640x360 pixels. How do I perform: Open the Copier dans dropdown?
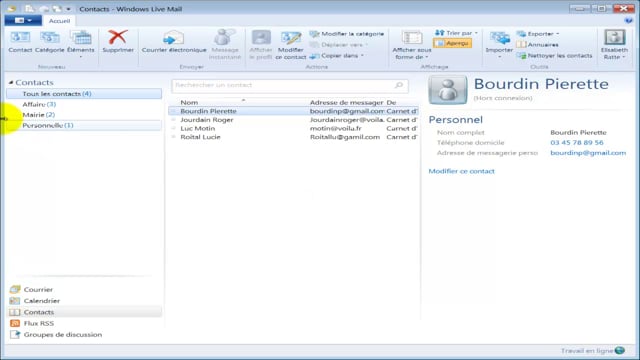click(x=337, y=56)
